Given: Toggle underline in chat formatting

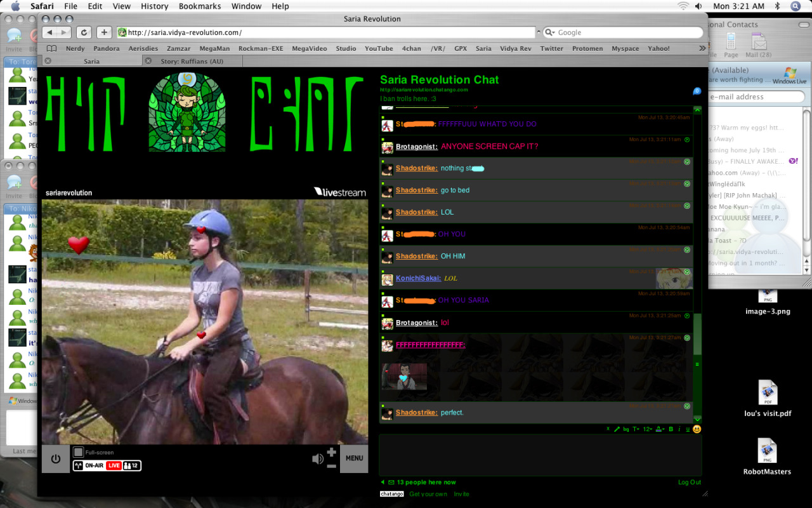Looking at the screenshot, I should pyautogui.click(x=687, y=429).
